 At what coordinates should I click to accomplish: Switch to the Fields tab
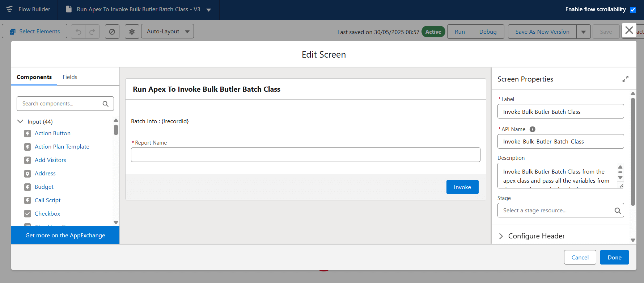[70, 77]
